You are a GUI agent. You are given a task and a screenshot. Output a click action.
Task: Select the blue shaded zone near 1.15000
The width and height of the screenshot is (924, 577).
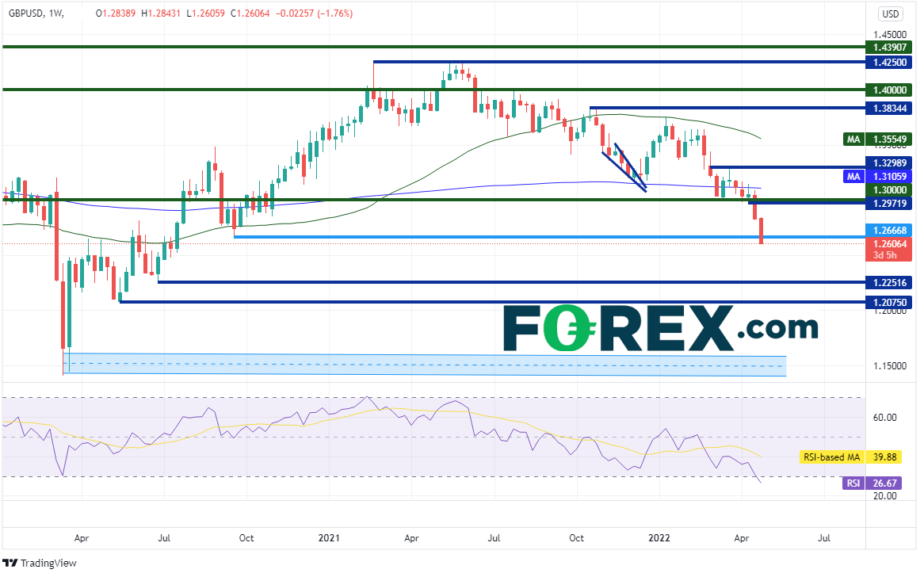tap(424, 364)
